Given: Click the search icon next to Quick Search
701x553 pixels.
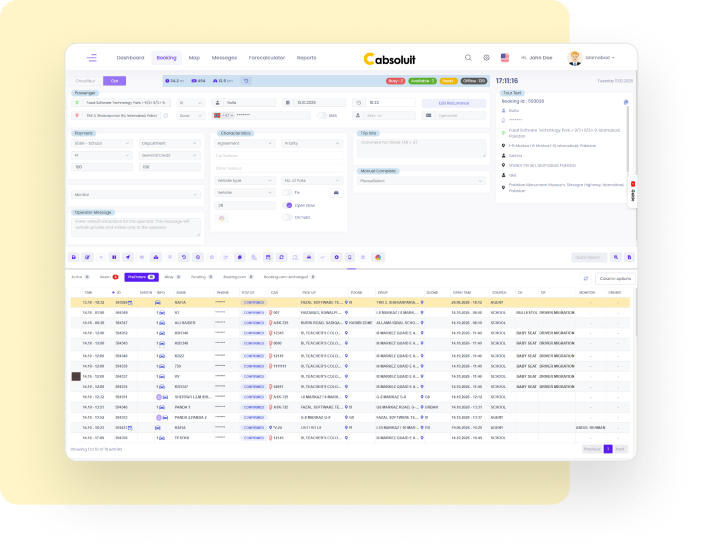Looking at the screenshot, I should [x=616, y=257].
